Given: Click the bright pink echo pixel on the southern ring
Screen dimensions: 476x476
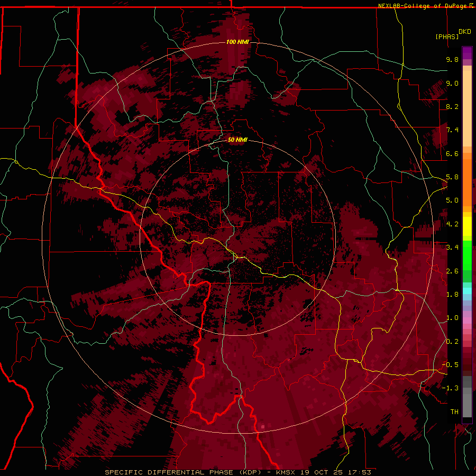Looking at the screenshot, I should tap(262, 426).
